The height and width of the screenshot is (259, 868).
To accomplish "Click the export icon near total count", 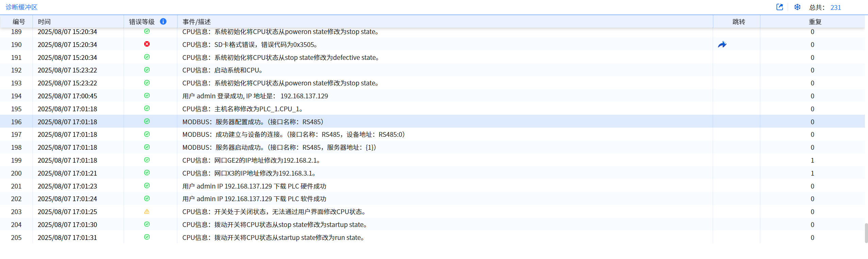I will (780, 7).
